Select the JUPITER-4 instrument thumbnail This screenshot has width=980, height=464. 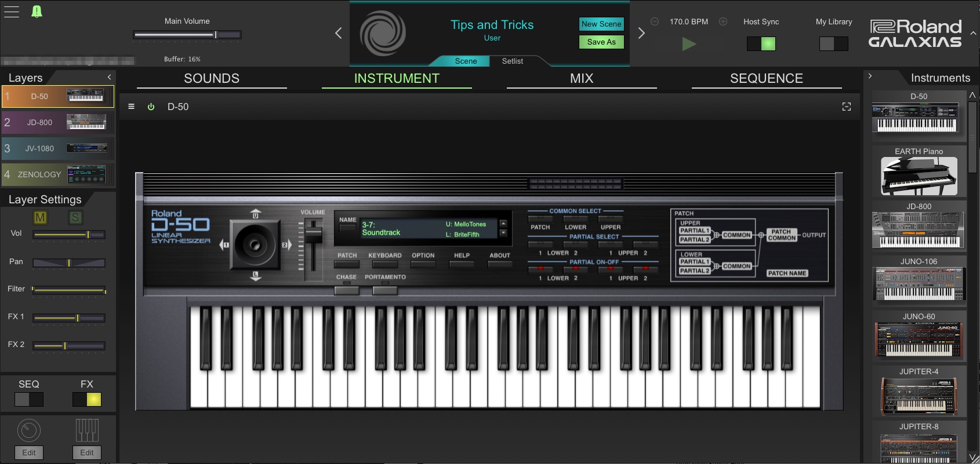(x=919, y=392)
